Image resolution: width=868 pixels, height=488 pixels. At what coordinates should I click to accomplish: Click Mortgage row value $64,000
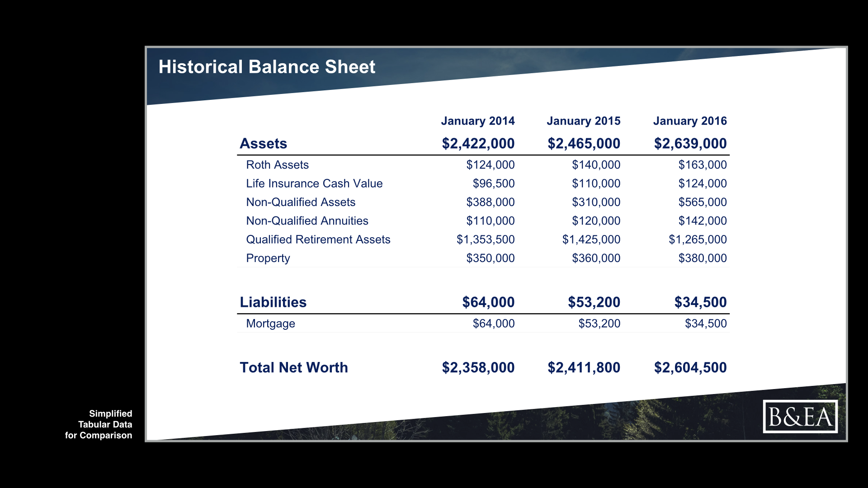tap(494, 324)
